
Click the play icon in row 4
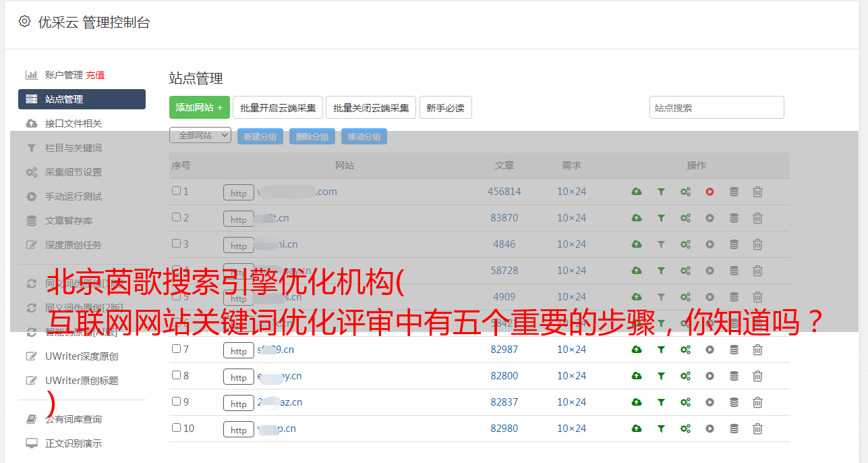click(710, 271)
